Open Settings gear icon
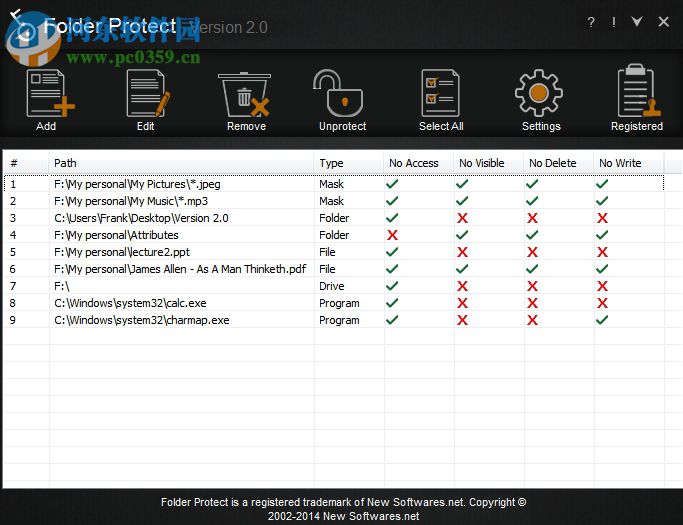The height and width of the screenshot is (525, 683). 539,93
